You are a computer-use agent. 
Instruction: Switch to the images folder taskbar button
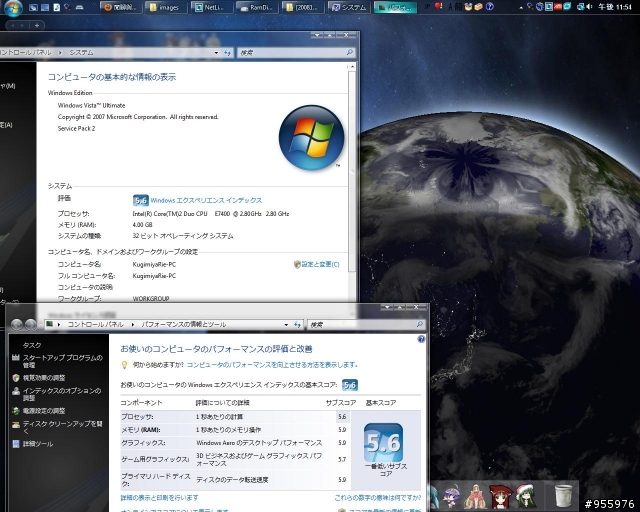166,7
